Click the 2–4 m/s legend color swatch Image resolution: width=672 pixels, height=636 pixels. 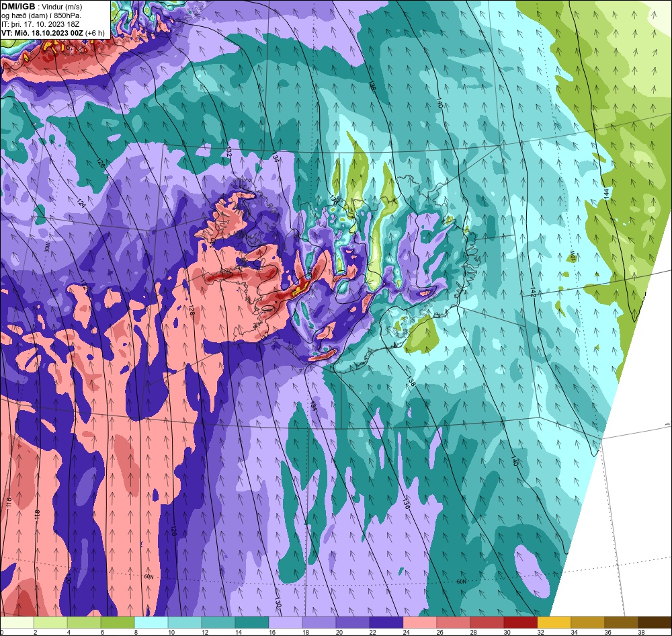50,623
